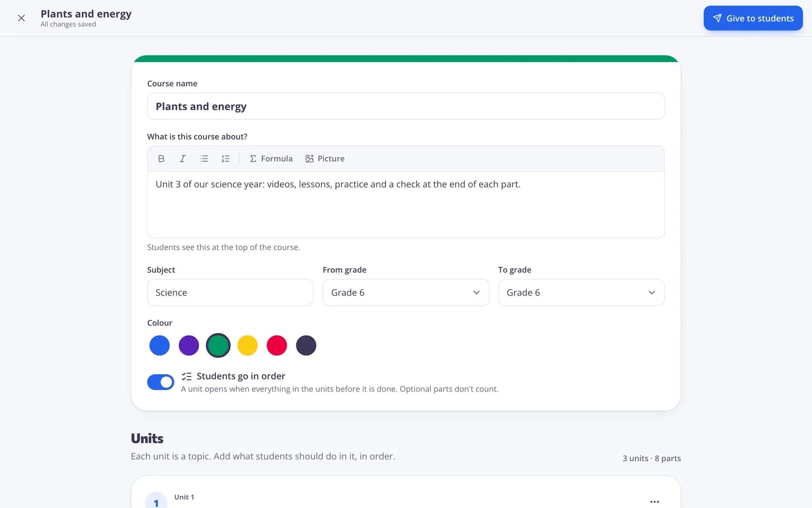Edit the Course name field
Viewport: 812px width, 508px height.
click(x=405, y=106)
